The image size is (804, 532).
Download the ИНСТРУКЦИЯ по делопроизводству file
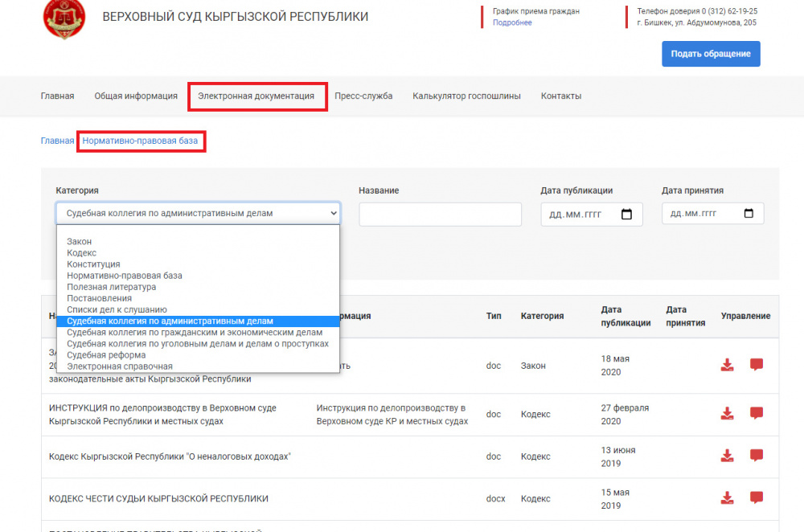tap(727, 414)
